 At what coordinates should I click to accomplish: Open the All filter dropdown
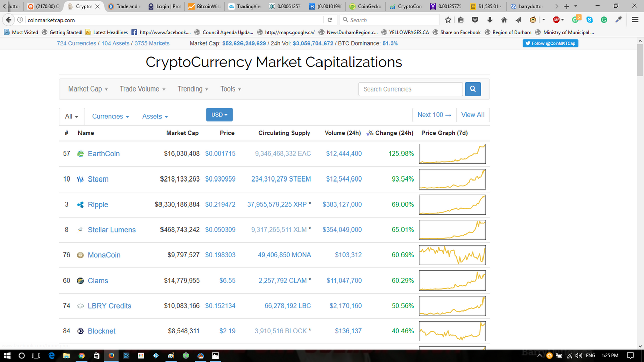pyautogui.click(x=71, y=116)
